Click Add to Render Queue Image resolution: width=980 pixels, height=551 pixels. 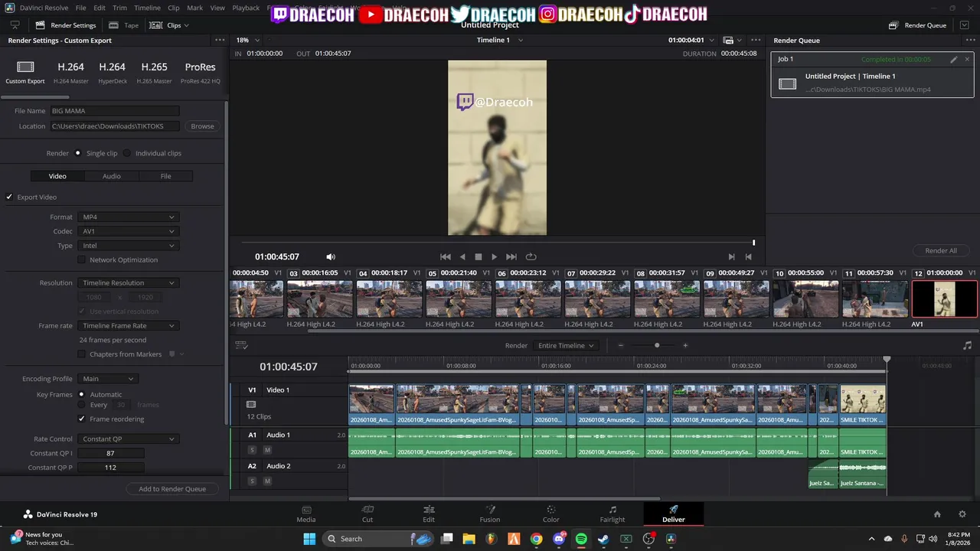tap(172, 489)
